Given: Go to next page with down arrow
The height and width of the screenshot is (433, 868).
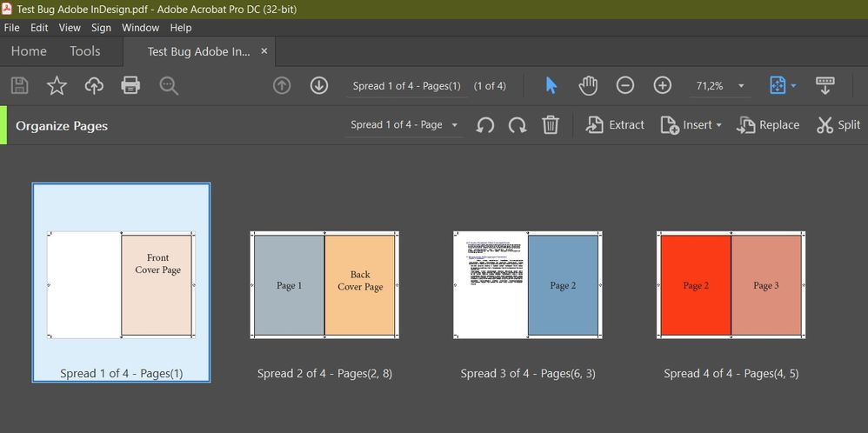Looking at the screenshot, I should 319,85.
